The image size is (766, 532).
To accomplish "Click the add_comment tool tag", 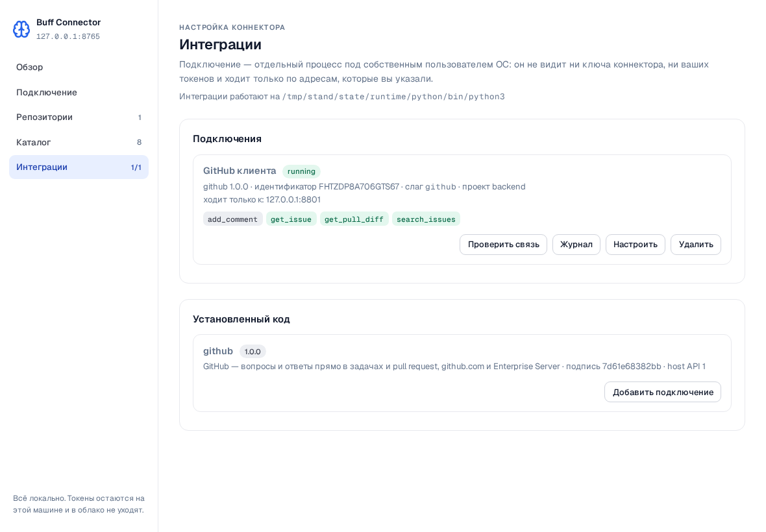I will [232, 219].
